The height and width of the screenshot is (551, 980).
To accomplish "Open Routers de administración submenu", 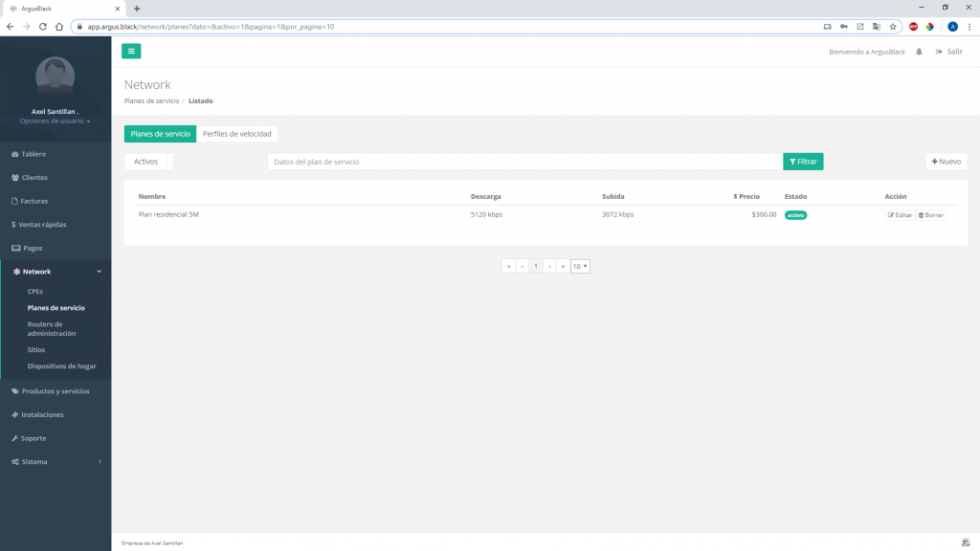I will point(52,329).
